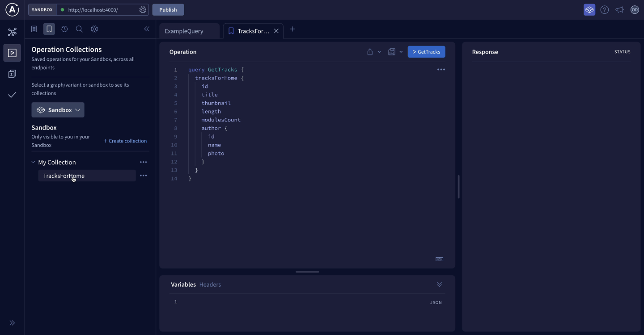644x335 pixels.
Task: Click the horizontal panel resize handle
Action: (x=307, y=272)
